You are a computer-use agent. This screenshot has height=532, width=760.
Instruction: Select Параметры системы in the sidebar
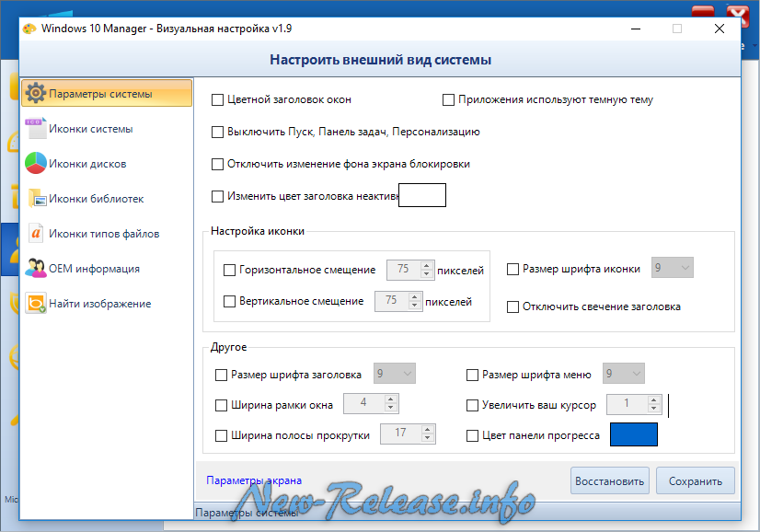107,93
